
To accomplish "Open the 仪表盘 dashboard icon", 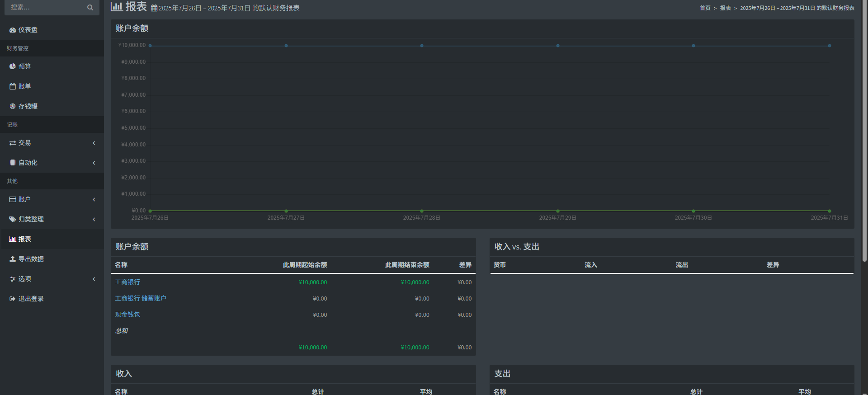I will pyautogui.click(x=13, y=30).
